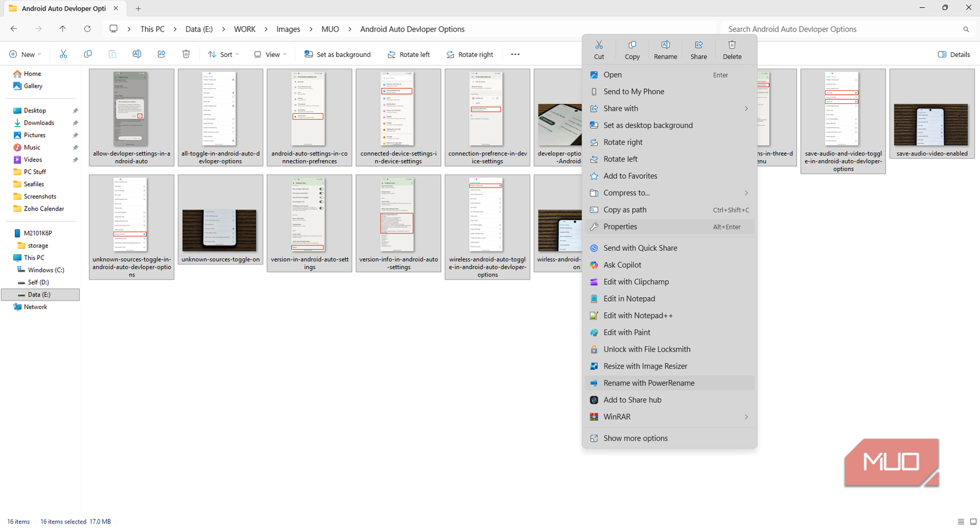
Task: Toggle the Details pane button
Action: point(954,54)
